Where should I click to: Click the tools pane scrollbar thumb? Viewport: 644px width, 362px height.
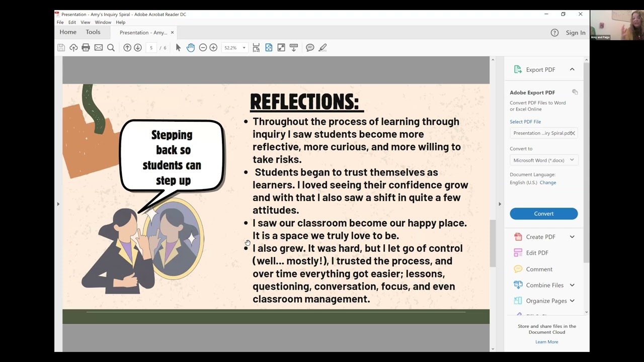586,163
